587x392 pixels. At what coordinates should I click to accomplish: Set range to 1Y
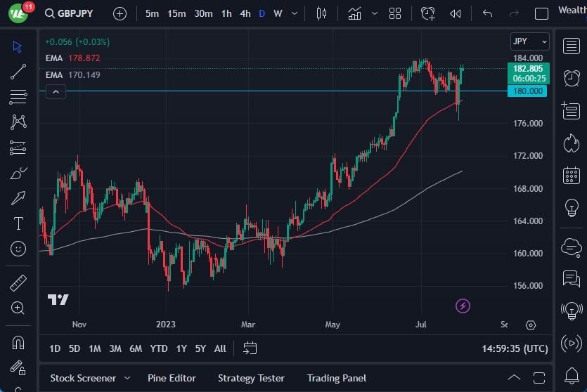181,348
